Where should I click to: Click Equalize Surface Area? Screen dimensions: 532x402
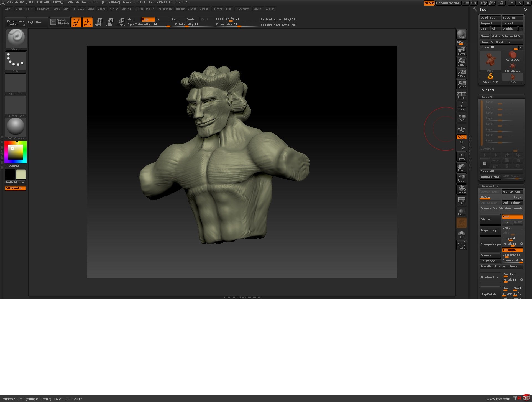coord(502,267)
